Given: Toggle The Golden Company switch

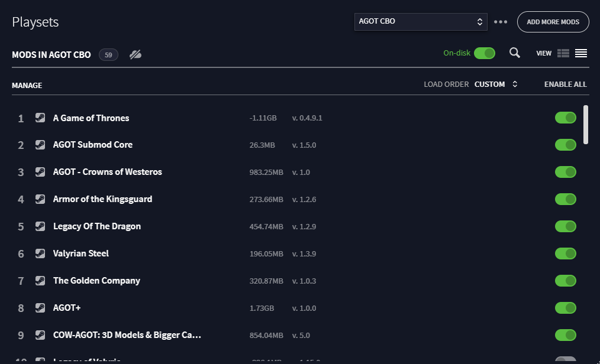Looking at the screenshot, I should tap(566, 281).
